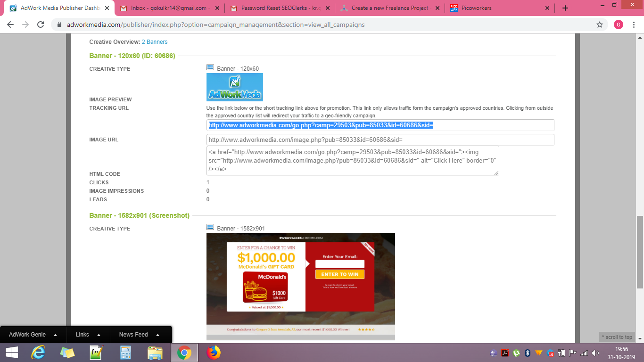Click the AdWorkMedia 120x60 banner preview image

(x=235, y=87)
